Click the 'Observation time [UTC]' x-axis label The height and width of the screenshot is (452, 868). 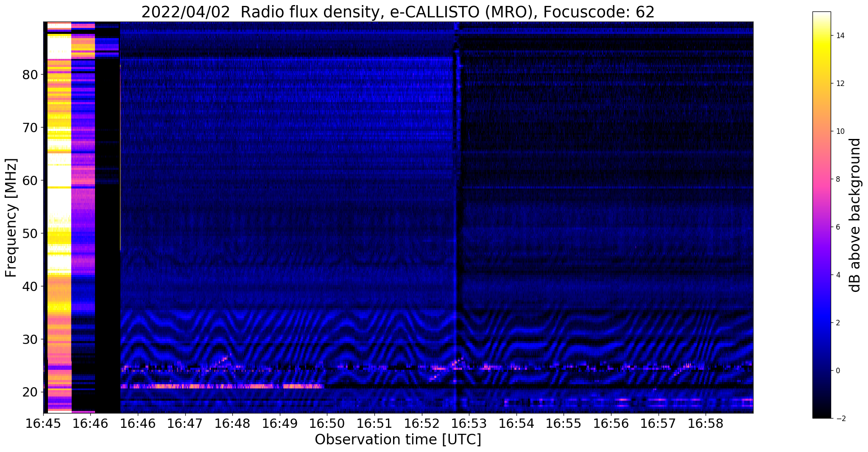point(398,440)
